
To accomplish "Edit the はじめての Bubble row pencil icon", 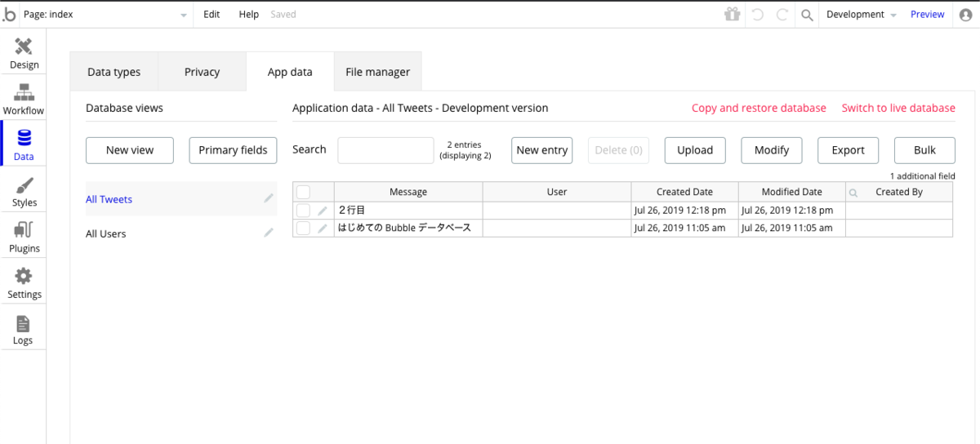I will [323, 229].
